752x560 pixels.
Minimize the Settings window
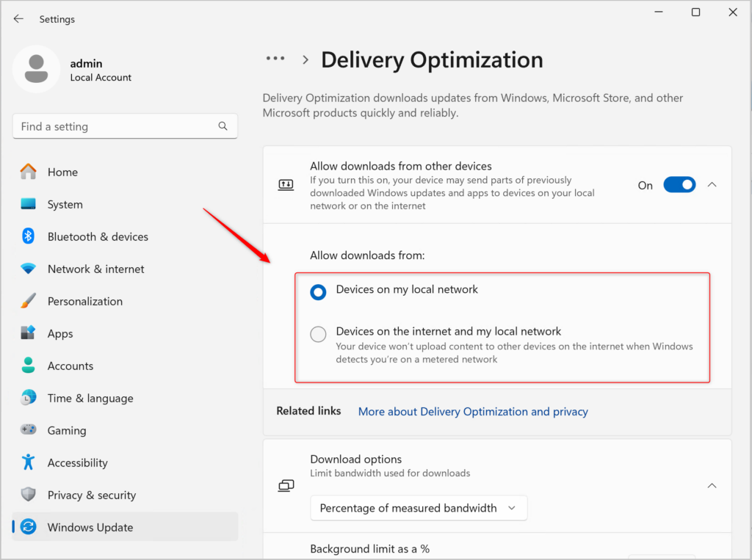tap(659, 12)
